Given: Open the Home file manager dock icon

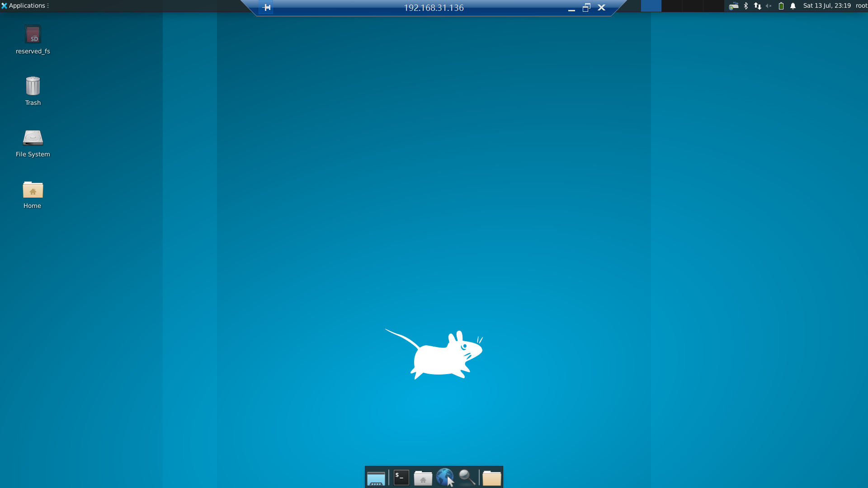Looking at the screenshot, I should click(423, 478).
